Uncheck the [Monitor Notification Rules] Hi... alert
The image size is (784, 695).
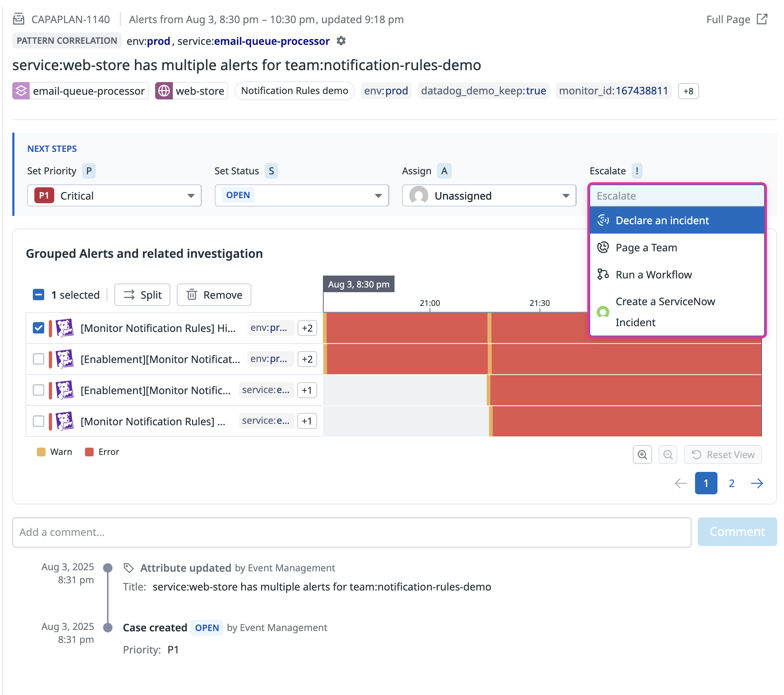(x=38, y=328)
